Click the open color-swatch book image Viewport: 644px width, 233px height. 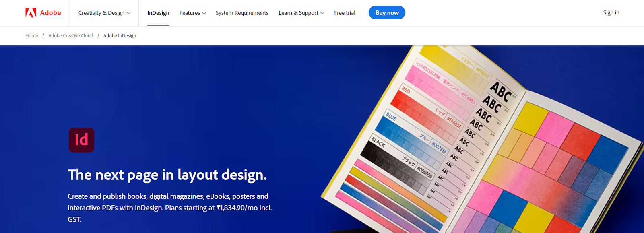482,139
